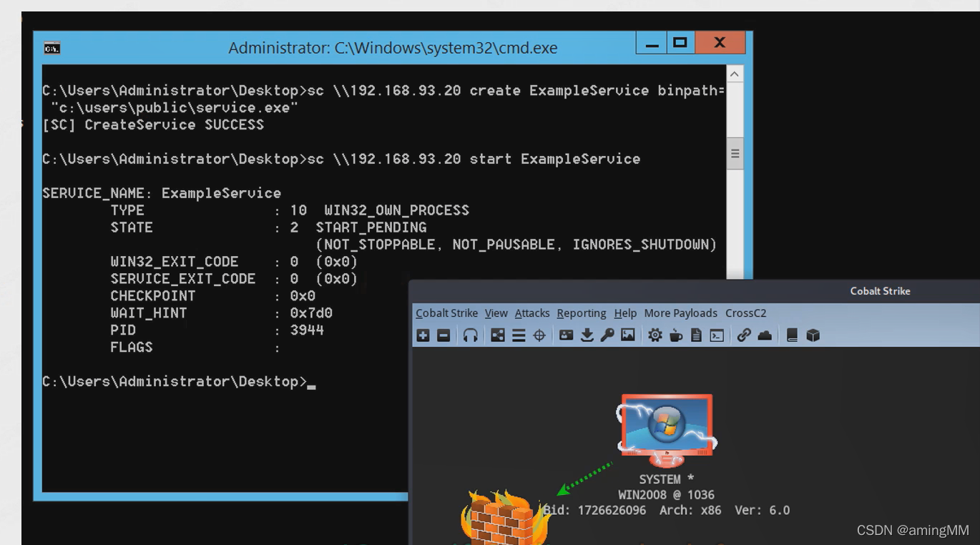The height and width of the screenshot is (545, 980).
Task: Click the 'WIN2008 @ 1036' beacon label
Action: click(x=666, y=495)
